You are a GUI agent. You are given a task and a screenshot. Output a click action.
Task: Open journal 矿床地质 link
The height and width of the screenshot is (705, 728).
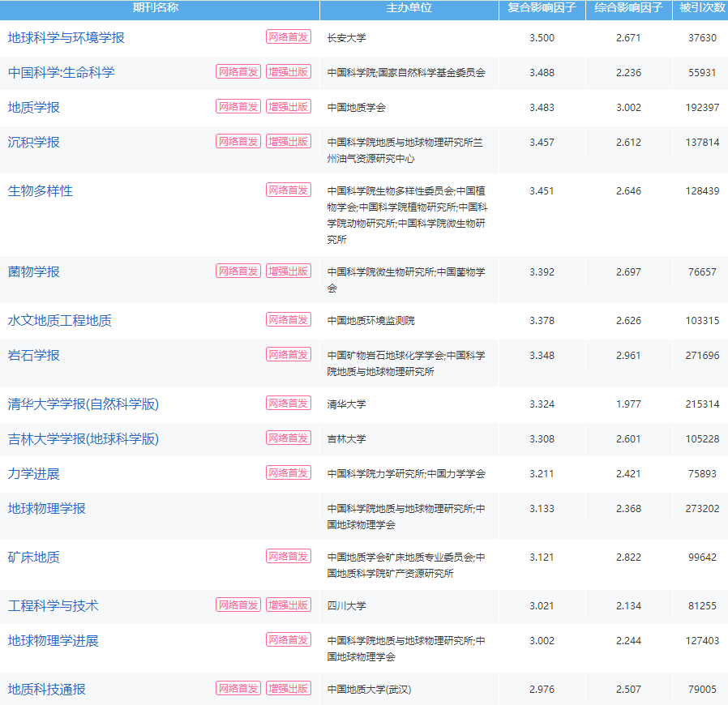coord(33,558)
